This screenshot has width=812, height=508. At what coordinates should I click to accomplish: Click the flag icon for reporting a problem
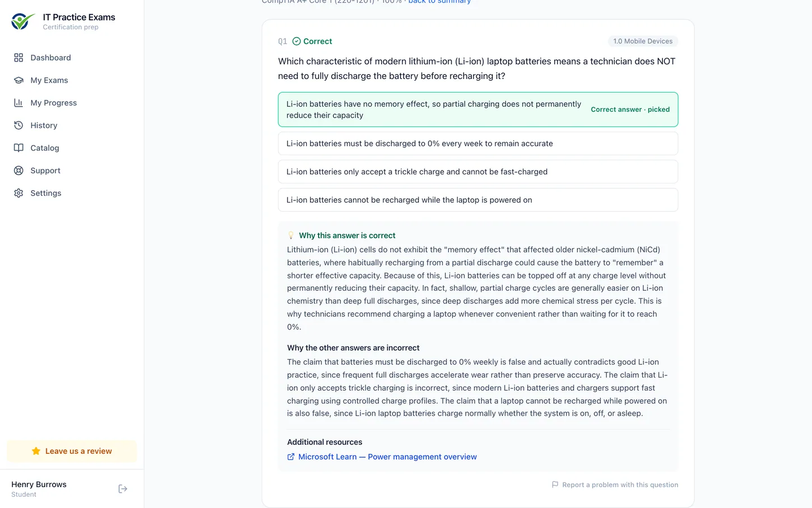[555, 484]
